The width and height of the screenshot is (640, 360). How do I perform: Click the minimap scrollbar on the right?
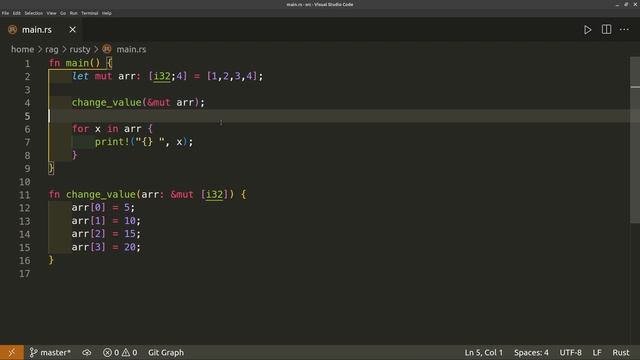coord(635,140)
